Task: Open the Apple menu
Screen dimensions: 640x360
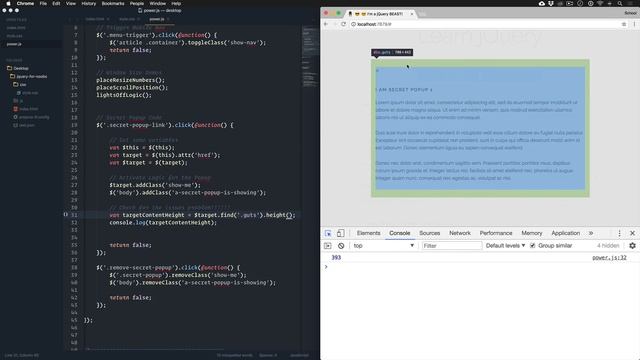Action: tap(8, 3)
